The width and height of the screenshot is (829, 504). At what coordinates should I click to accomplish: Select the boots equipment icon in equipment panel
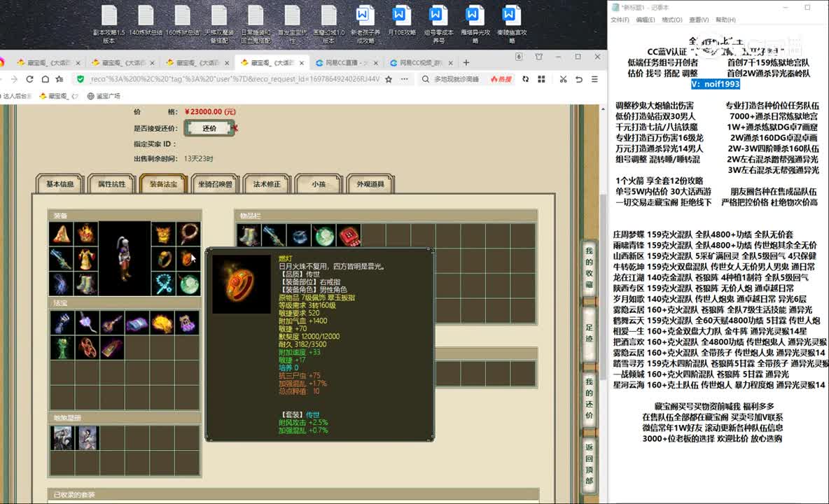click(x=85, y=283)
